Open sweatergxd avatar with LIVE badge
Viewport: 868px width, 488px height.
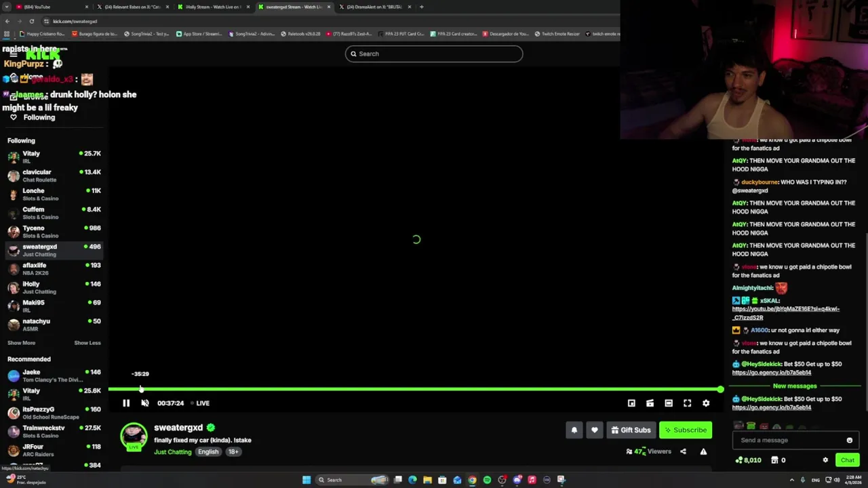click(x=134, y=436)
